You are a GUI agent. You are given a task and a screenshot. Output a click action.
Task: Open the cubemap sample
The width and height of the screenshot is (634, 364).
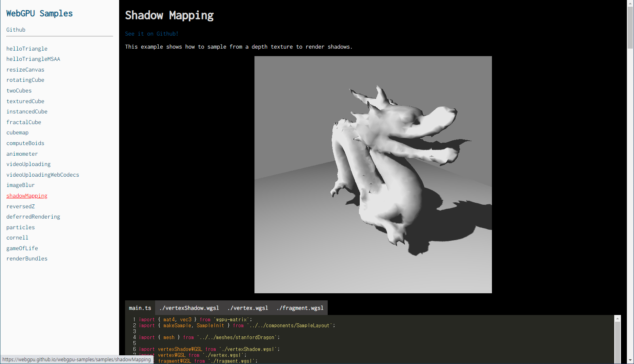(17, 132)
